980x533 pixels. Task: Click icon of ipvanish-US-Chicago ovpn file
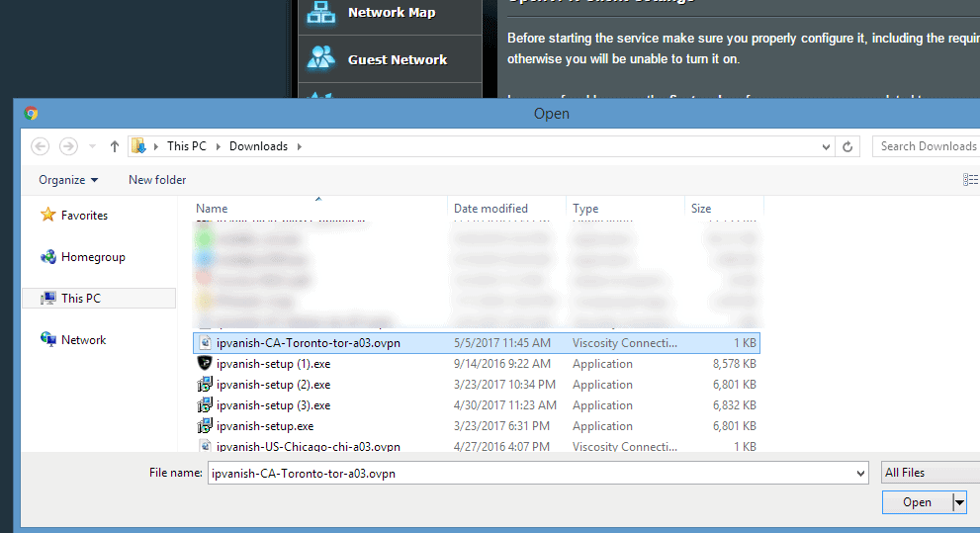pyautogui.click(x=205, y=446)
